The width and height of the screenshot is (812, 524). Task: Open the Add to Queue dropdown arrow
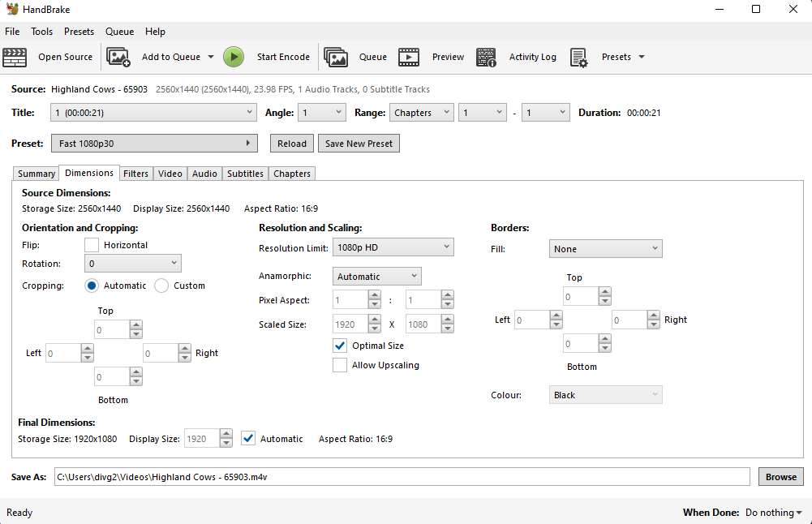pos(211,57)
